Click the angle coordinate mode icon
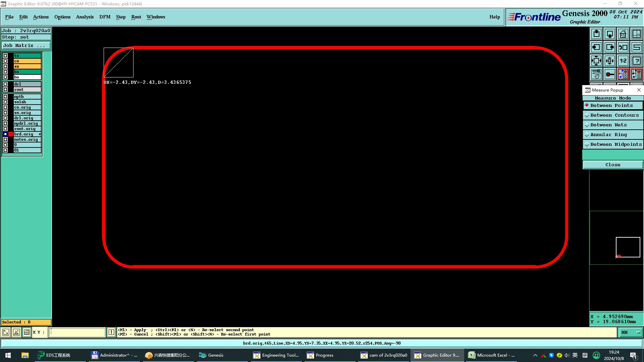The height and width of the screenshot is (362, 644). click(16, 332)
